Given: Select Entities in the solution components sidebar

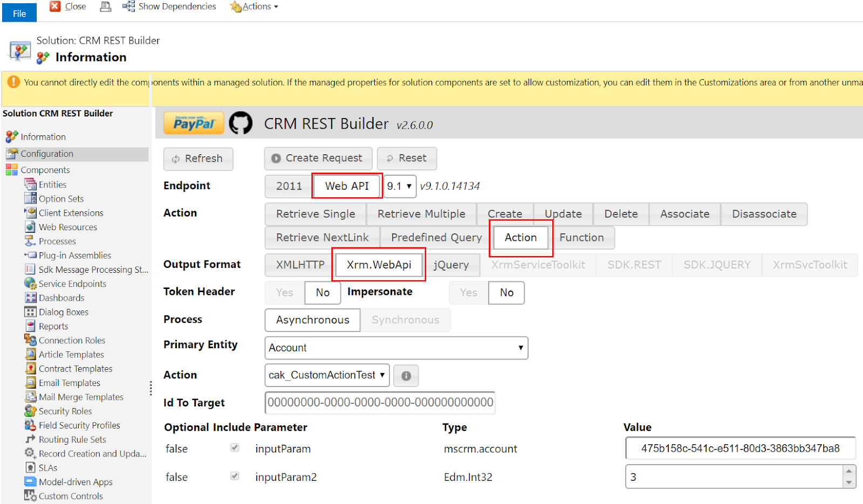Looking at the screenshot, I should click(52, 184).
